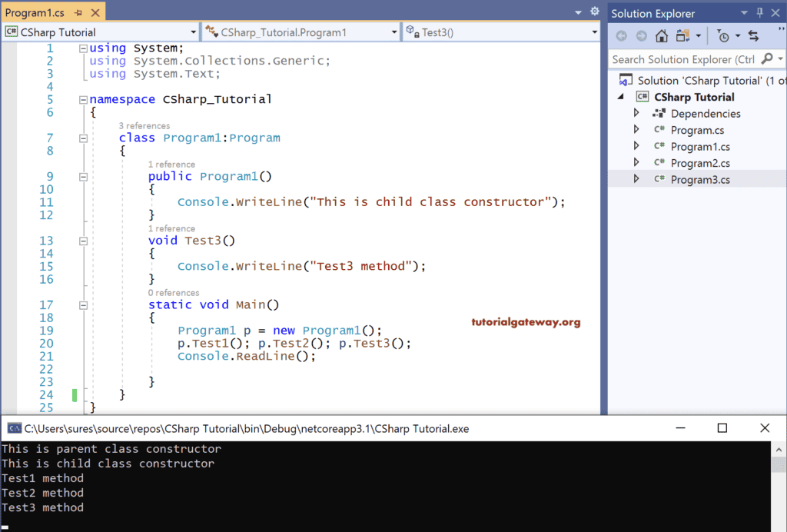The image size is (787, 532).
Task: Maximize the CSharp Tutorial.exe console window
Action: (x=722, y=428)
